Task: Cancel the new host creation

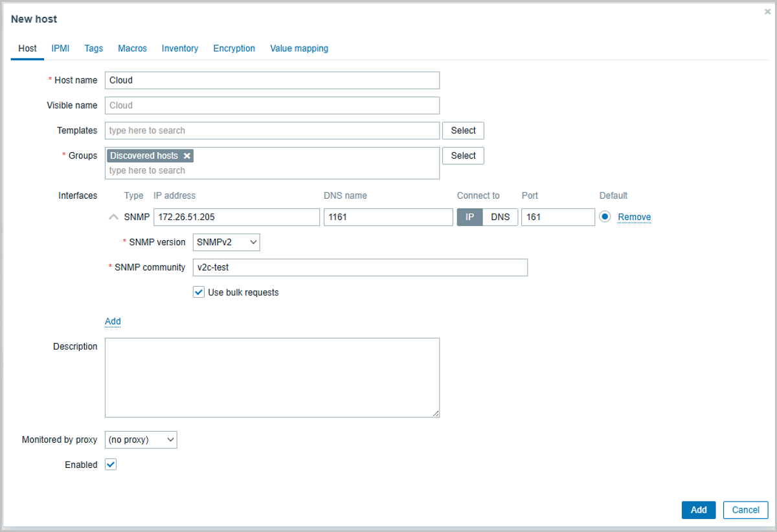Action: [x=745, y=510]
